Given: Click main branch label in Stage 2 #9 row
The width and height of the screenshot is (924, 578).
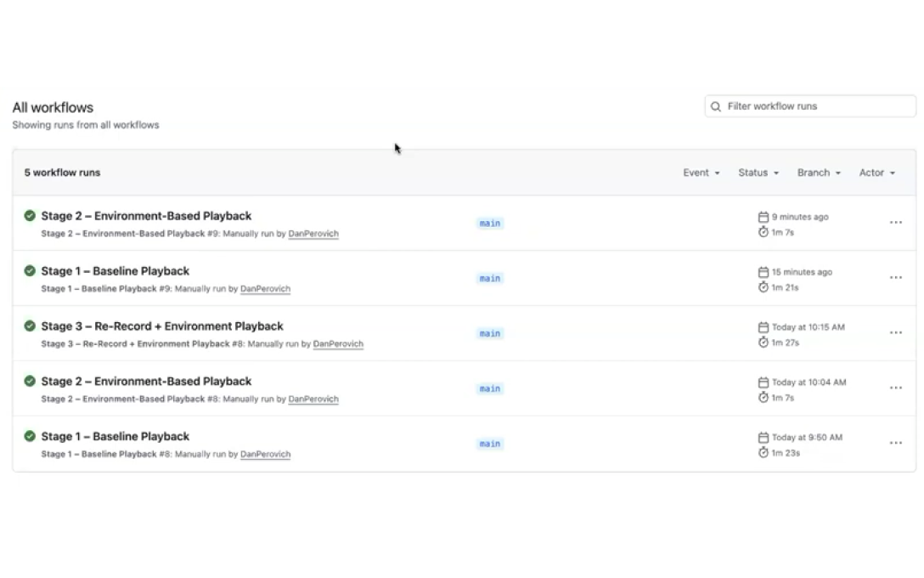Looking at the screenshot, I should click(490, 223).
